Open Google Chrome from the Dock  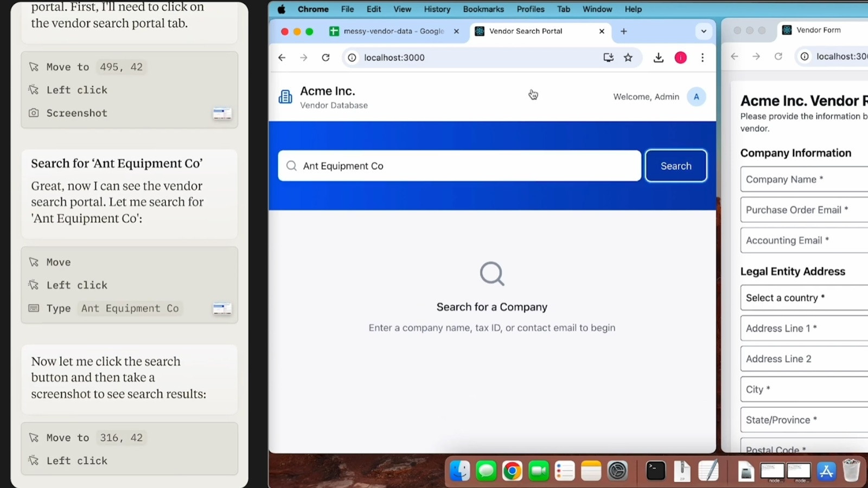click(x=512, y=471)
